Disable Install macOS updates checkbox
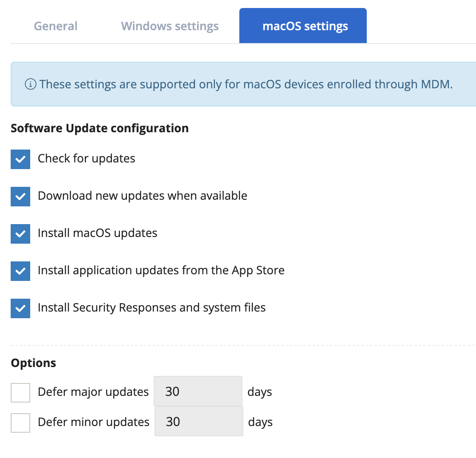The image size is (476, 458). pos(20,234)
